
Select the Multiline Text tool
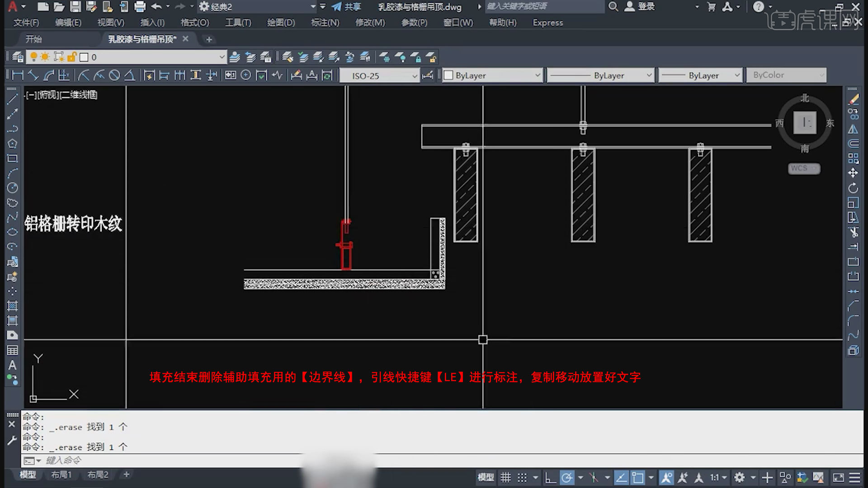[x=12, y=365]
